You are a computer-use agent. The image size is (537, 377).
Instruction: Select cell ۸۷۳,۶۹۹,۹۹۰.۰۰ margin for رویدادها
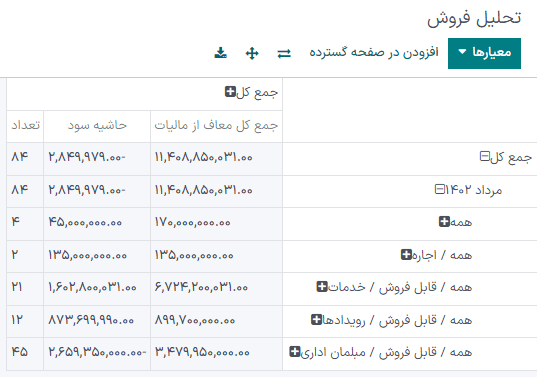[x=97, y=321]
